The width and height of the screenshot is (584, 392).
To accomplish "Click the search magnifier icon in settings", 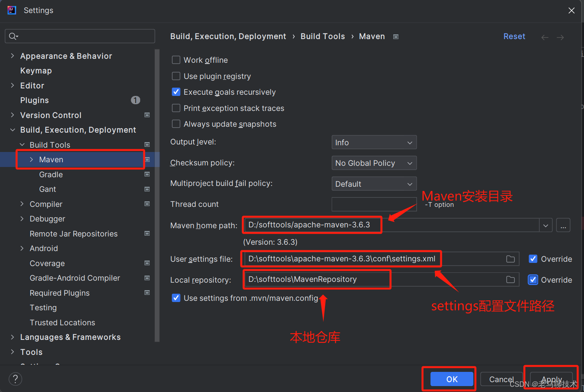I will click(13, 36).
